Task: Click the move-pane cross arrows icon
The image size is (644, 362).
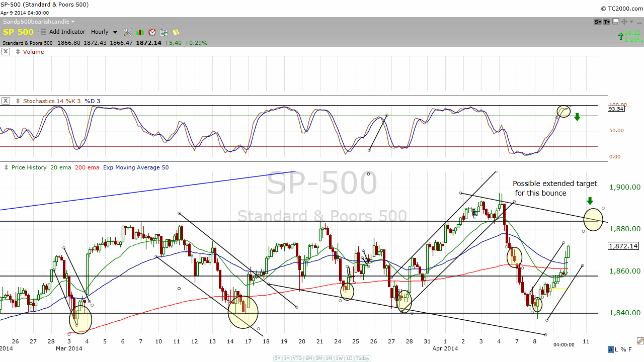Action: [x=624, y=22]
